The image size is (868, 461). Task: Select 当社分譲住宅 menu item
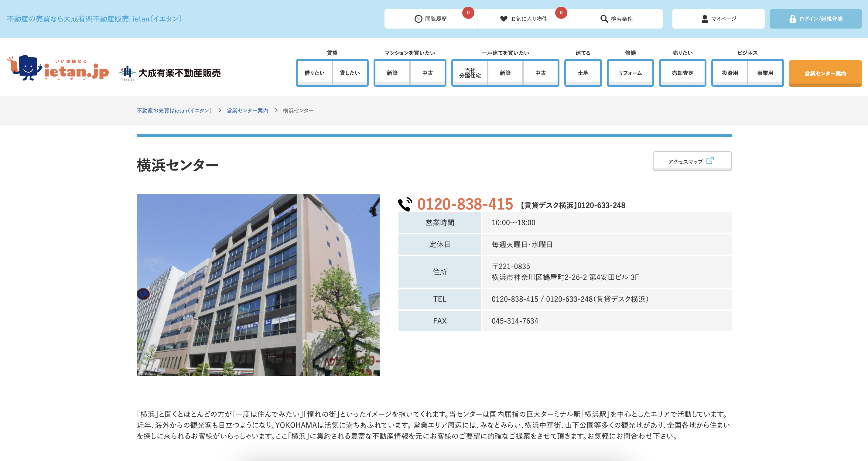(x=470, y=73)
